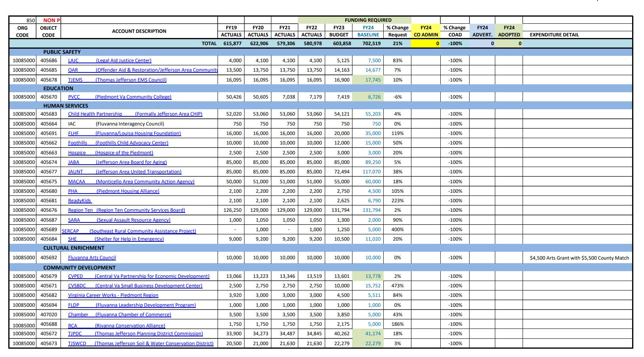Image resolution: width=644 pixels, height=357 pixels.
Task: Select the red NON P cell
Action: pos(51,20)
